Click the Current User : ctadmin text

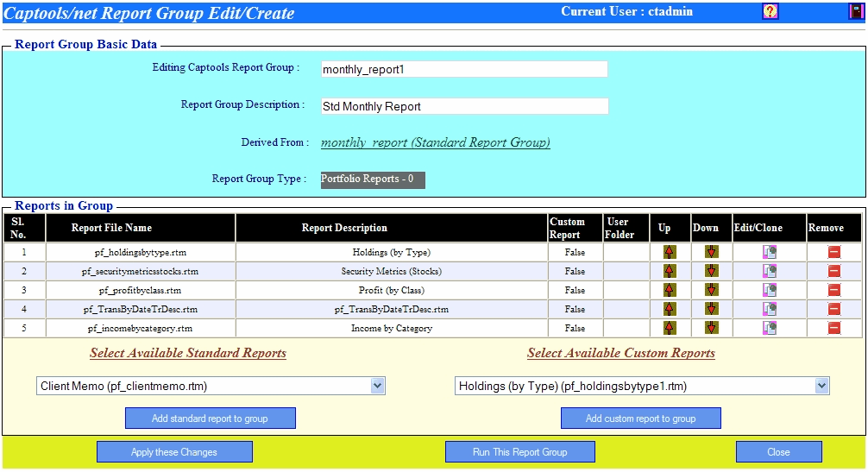(x=626, y=11)
